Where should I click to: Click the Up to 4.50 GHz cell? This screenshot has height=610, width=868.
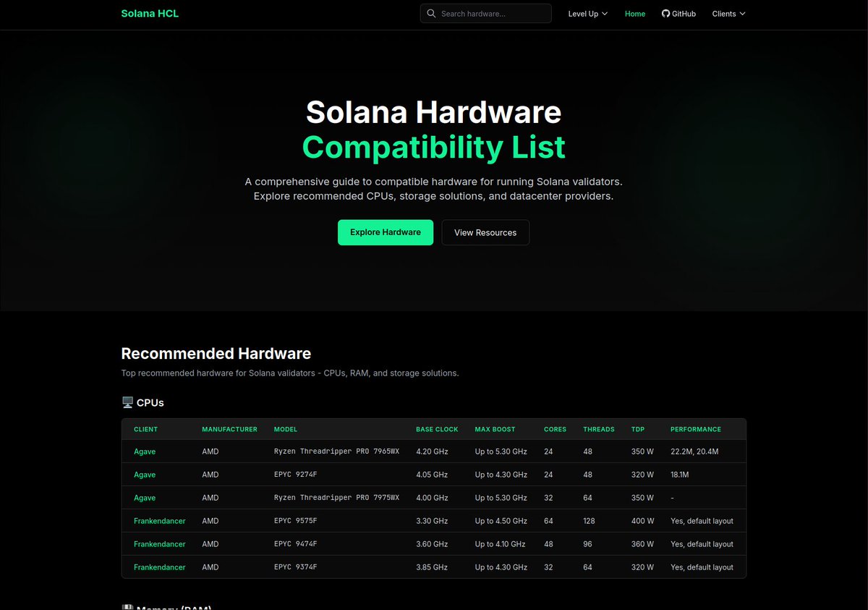(501, 521)
